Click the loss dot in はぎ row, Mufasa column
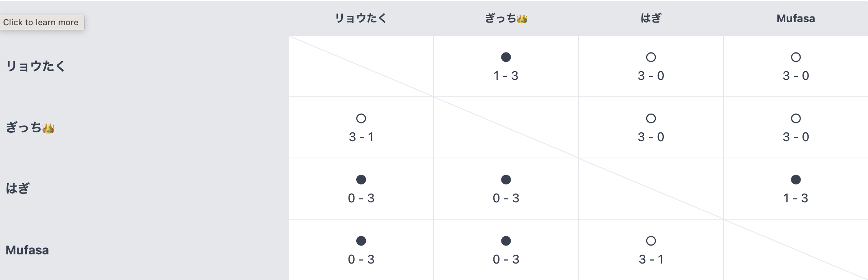 pos(796,180)
